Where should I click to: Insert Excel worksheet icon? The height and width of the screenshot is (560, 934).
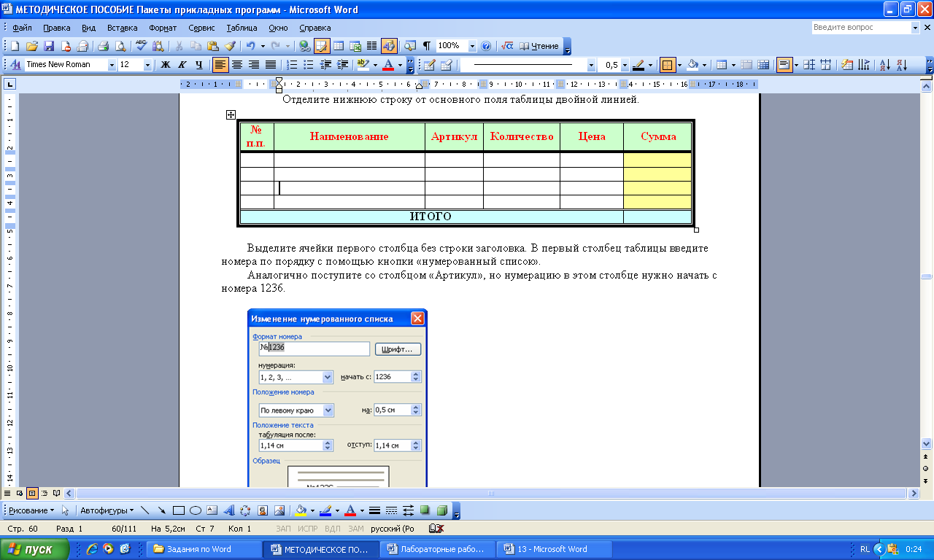tap(355, 46)
